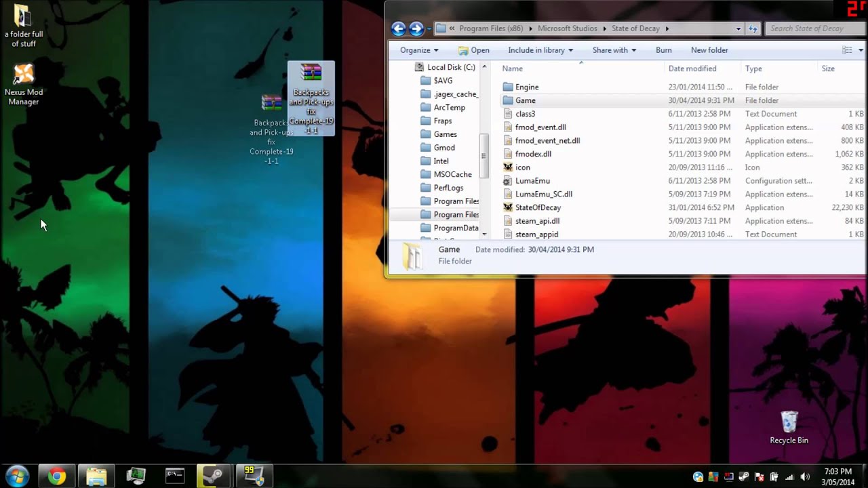The image size is (868, 488).
Task: Select the fmod_event_net.dll file icon
Action: coord(508,140)
